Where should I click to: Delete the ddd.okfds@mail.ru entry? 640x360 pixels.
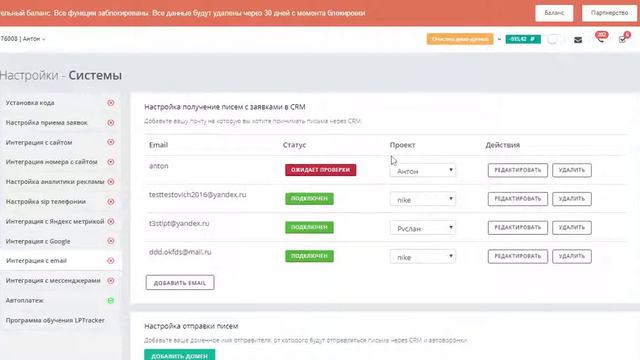coord(572,256)
